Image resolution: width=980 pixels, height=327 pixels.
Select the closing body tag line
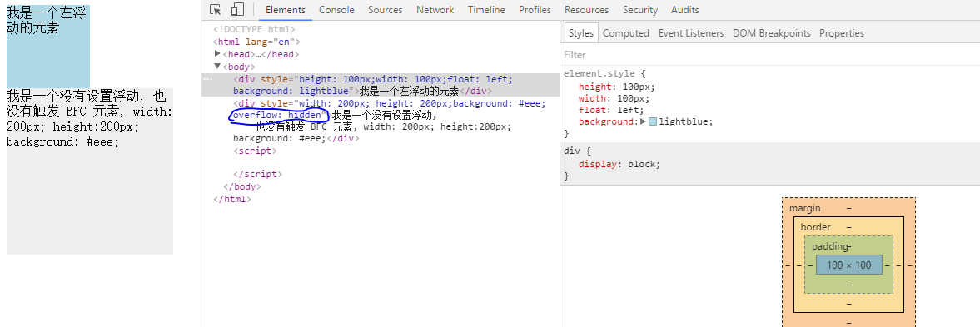241,186
